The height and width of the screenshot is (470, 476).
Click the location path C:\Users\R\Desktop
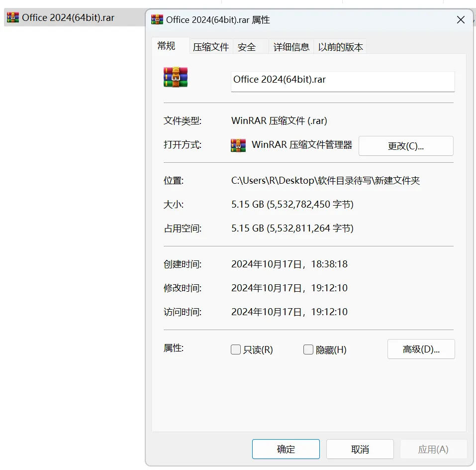(325, 180)
